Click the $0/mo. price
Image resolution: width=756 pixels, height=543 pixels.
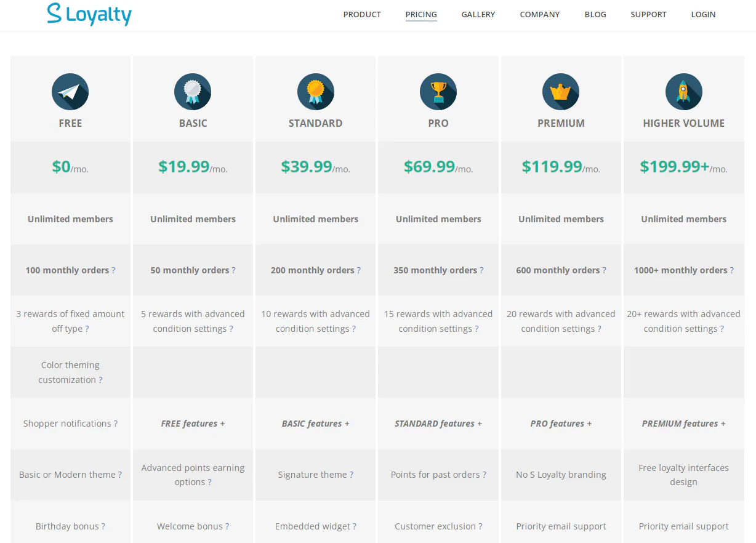(70, 167)
